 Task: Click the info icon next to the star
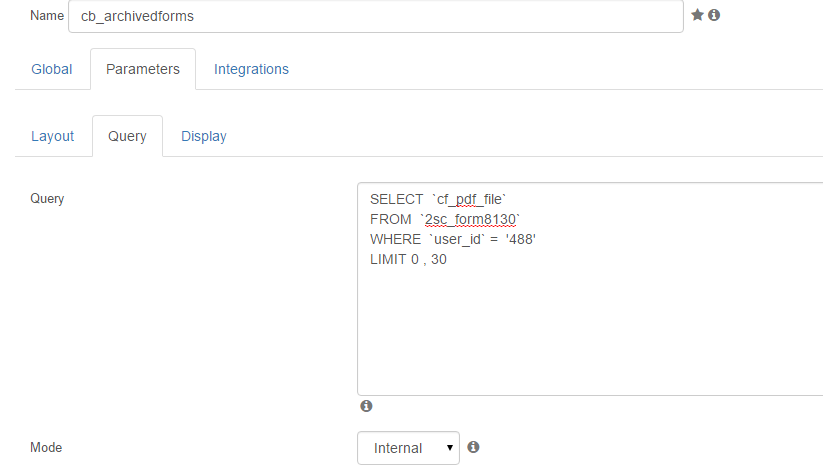(714, 15)
